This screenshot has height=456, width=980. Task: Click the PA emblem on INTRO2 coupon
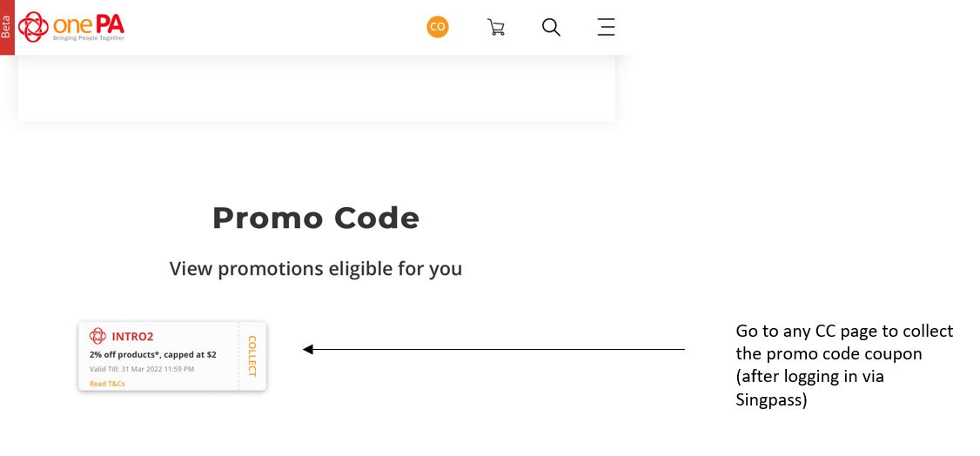click(x=97, y=336)
